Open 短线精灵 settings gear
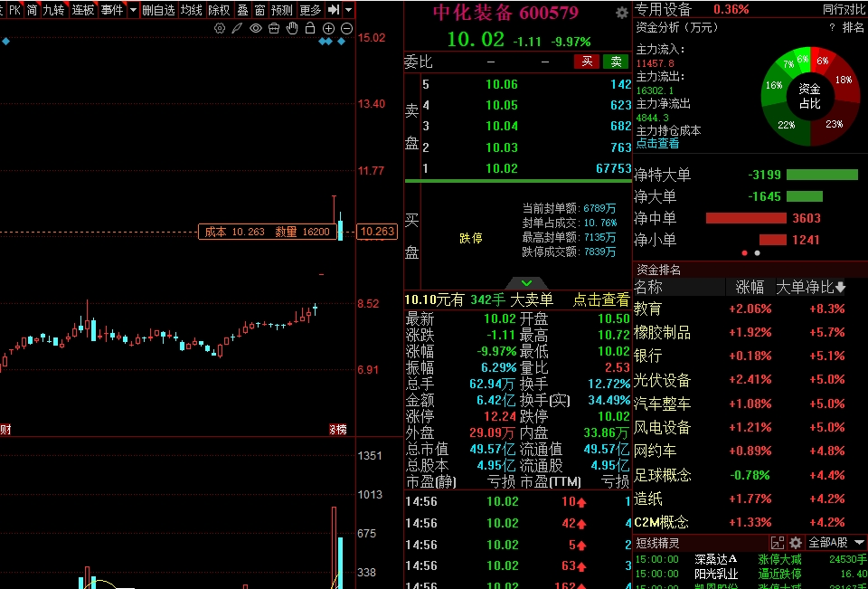Image resolution: width=868 pixels, height=589 pixels. pyautogui.click(x=796, y=543)
